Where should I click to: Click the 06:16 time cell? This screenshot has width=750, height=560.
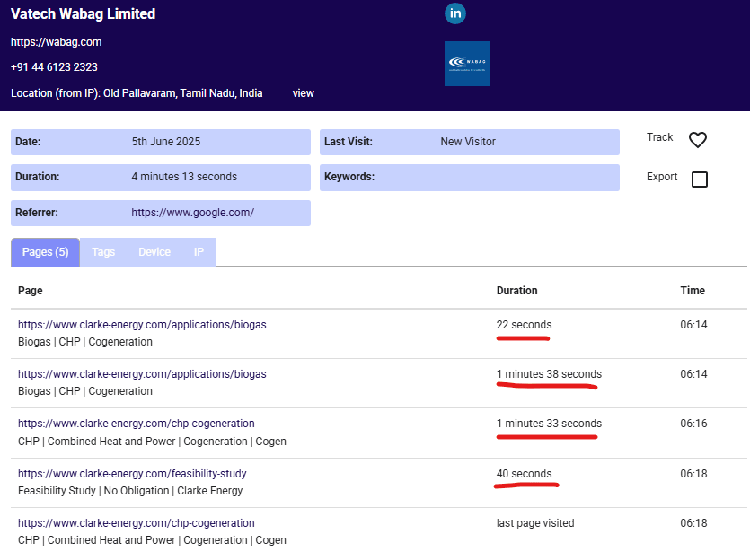(693, 424)
